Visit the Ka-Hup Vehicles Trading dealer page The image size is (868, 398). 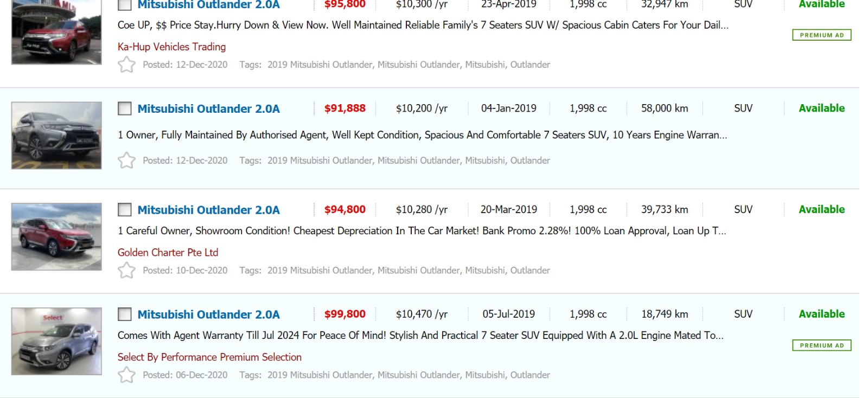coord(171,47)
